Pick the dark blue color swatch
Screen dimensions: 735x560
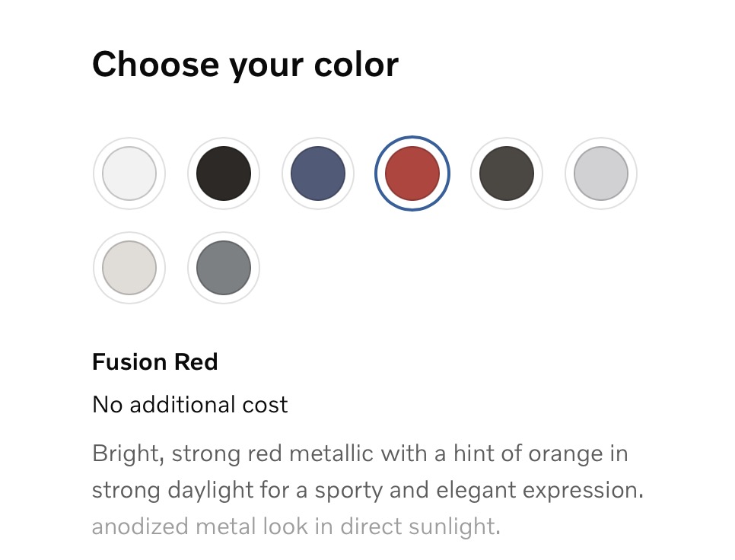coord(318,173)
